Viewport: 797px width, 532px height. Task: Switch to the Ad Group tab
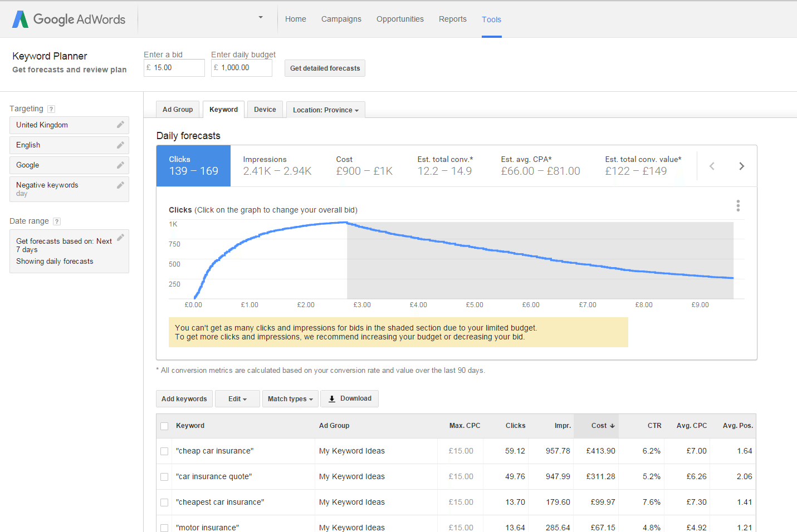click(178, 110)
